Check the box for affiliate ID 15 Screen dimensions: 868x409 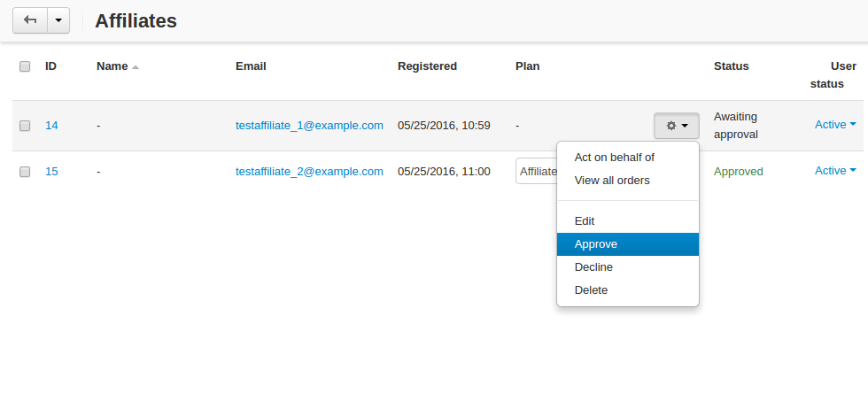[25, 172]
